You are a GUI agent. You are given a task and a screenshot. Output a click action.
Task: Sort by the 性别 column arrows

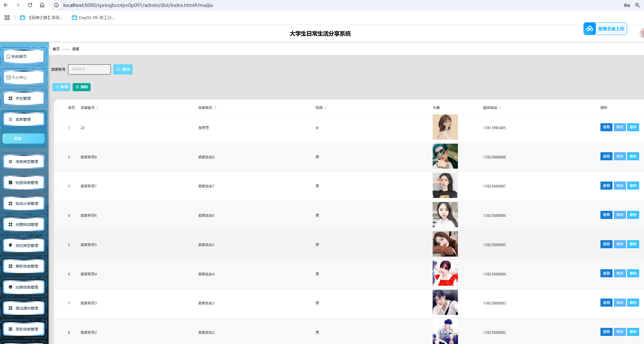coord(325,108)
